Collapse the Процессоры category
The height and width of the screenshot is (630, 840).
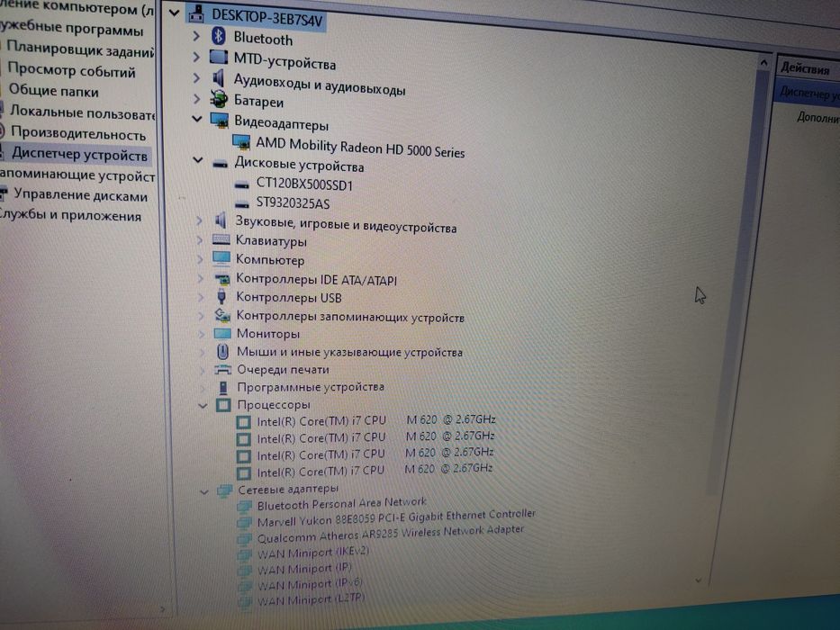pyautogui.click(x=203, y=406)
